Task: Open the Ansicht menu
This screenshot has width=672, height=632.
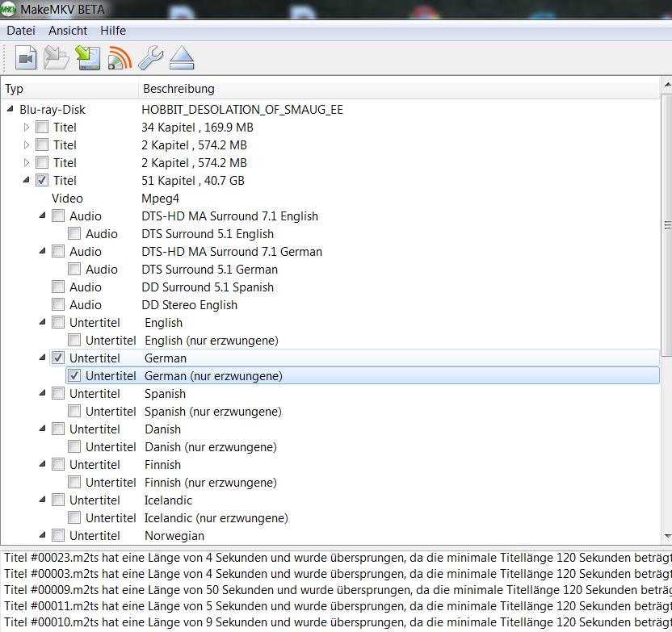Action: point(68,31)
